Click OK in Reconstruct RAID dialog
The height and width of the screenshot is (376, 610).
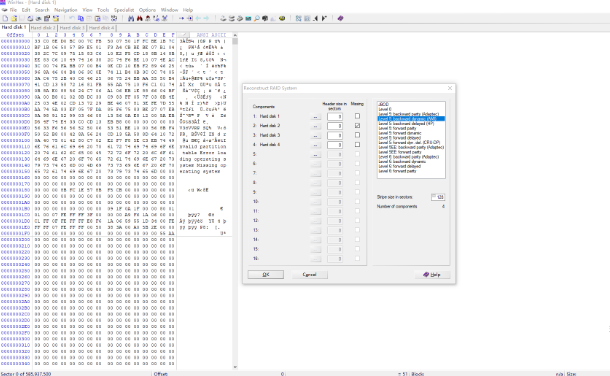tap(266, 275)
